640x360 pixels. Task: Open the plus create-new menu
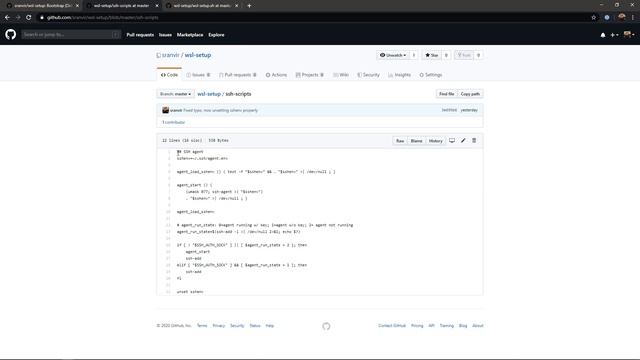click(614, 35)
